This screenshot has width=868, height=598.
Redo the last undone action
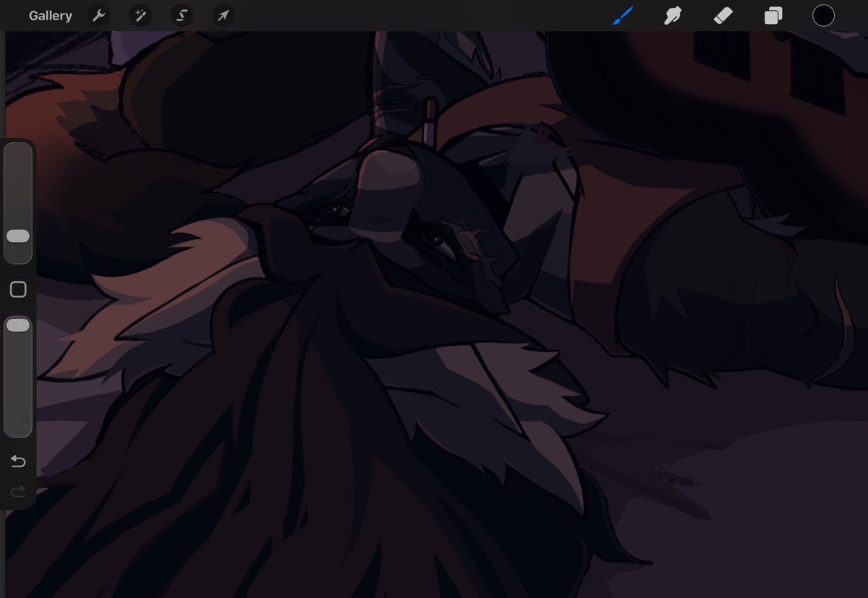[18, 492]
